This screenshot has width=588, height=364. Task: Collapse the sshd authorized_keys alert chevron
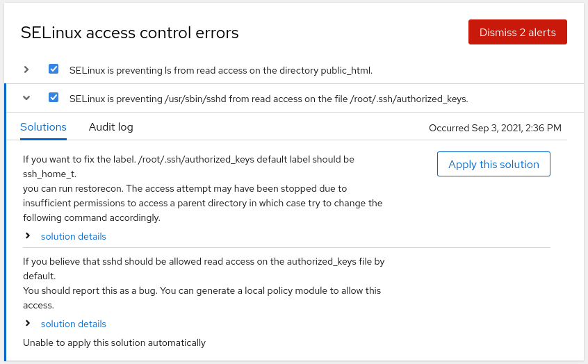[x=26, y=98]
